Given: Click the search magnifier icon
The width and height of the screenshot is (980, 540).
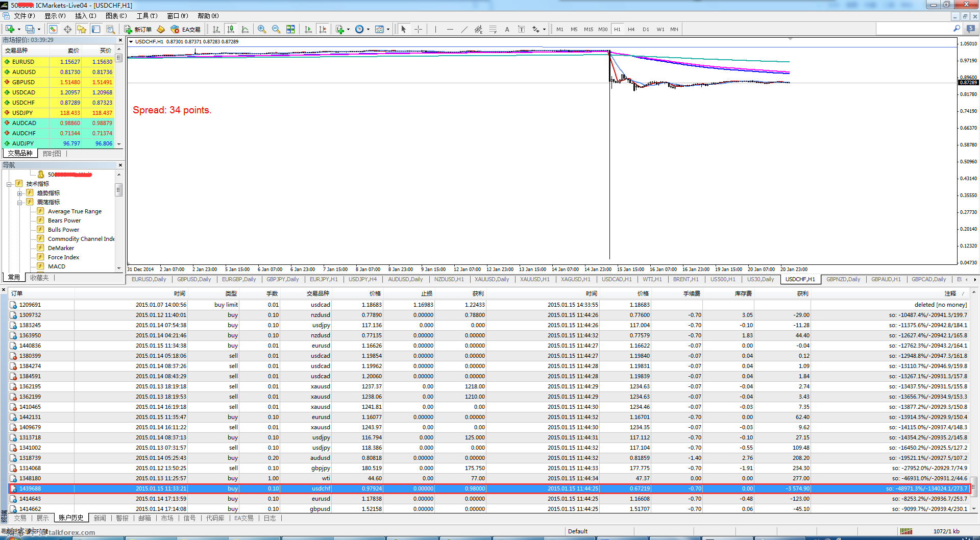Looking at the screenshot, I should pos(957,29).
